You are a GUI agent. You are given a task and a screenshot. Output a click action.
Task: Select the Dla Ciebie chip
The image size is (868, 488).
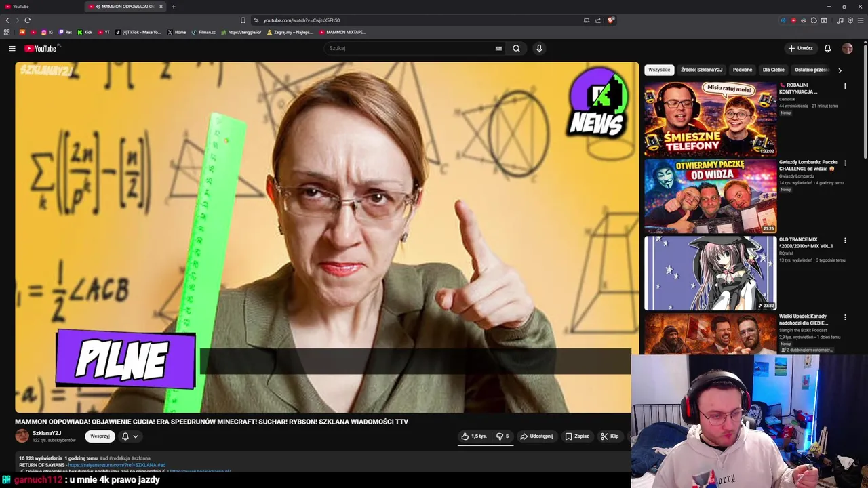pos(773,70)
